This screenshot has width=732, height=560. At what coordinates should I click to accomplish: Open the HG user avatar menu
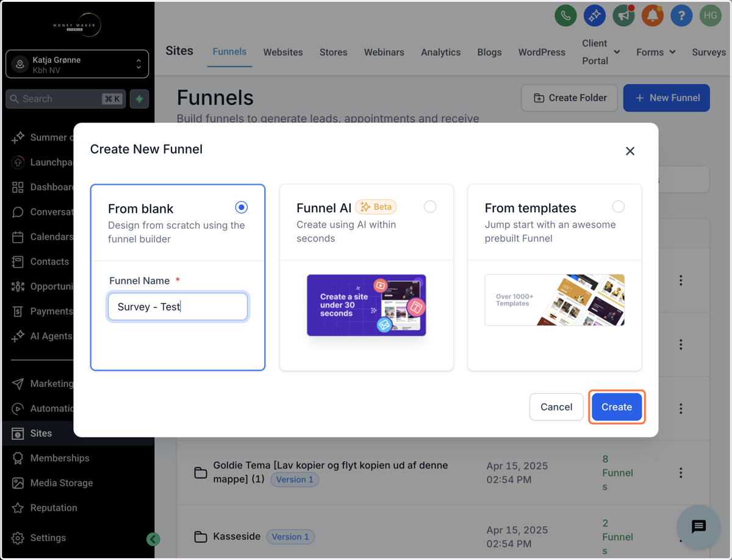coord(711,16)
